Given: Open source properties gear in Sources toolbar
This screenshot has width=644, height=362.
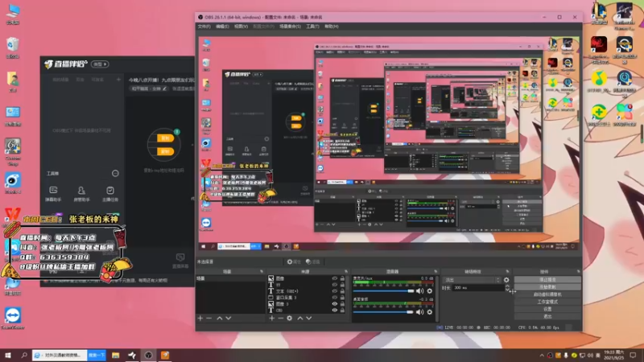Looking at the screenshot, I should click(x=290, y=318).
